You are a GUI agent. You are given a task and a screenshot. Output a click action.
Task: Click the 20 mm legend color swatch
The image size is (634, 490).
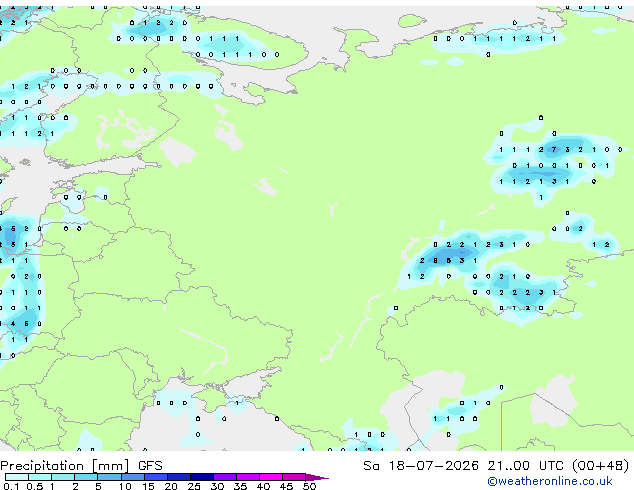coord(178,477)
